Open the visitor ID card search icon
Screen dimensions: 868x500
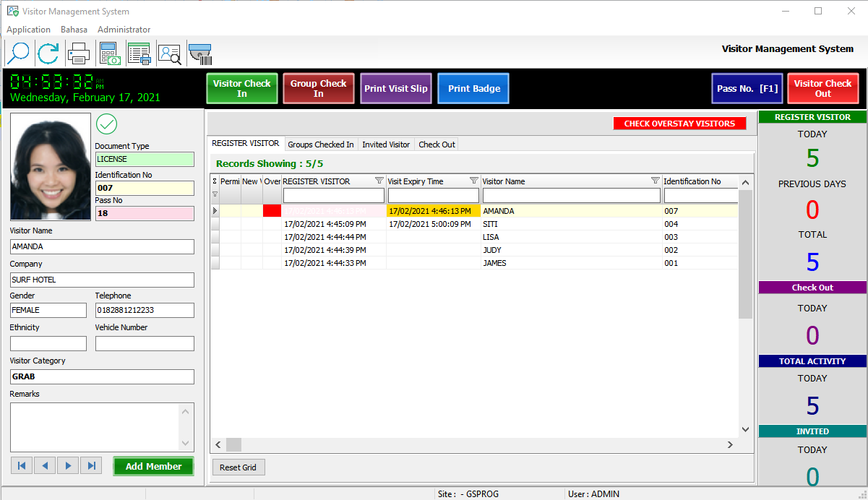170,53
